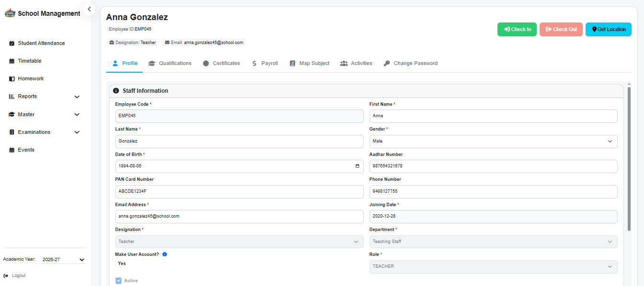Viewport: 644px width, 286px height.
Task: Switch to the Certificates tab
Action: (x=221, y=63)
